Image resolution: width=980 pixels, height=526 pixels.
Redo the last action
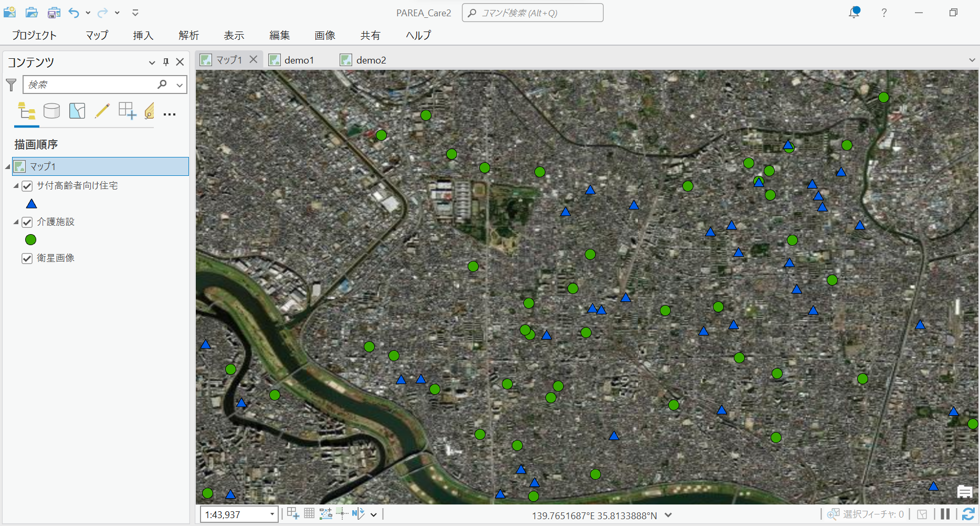click(x=103, y=13)
